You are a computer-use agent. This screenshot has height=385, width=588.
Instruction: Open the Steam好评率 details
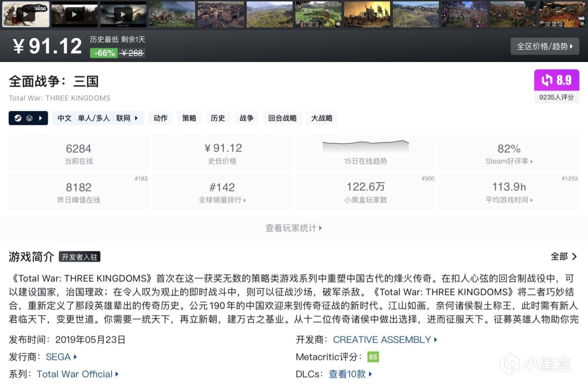509,161
